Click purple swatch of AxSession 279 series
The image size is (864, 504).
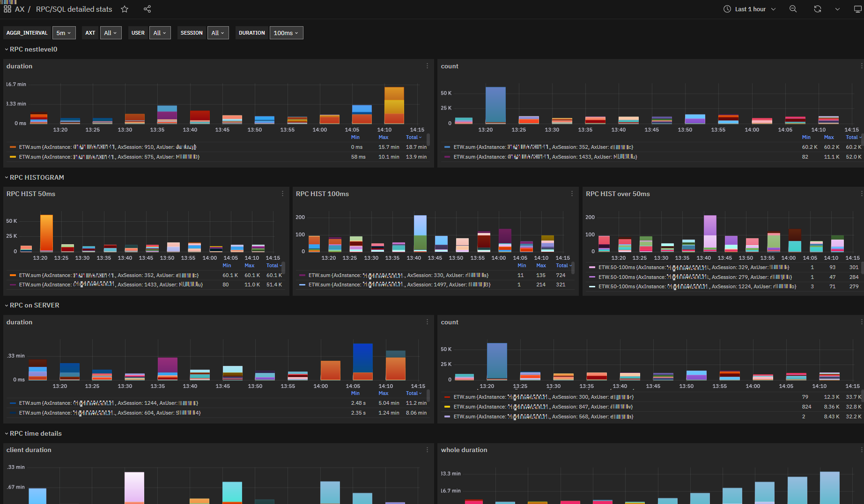[592, 277]
